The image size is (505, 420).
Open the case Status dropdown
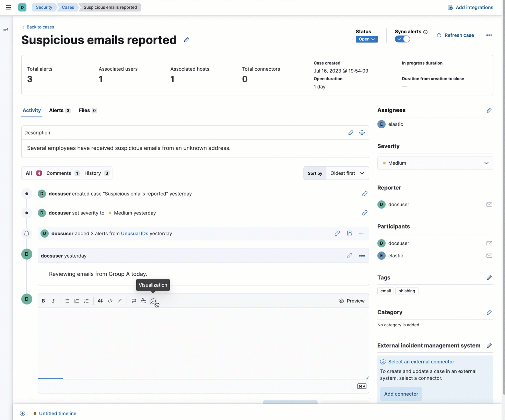(366, 39)
